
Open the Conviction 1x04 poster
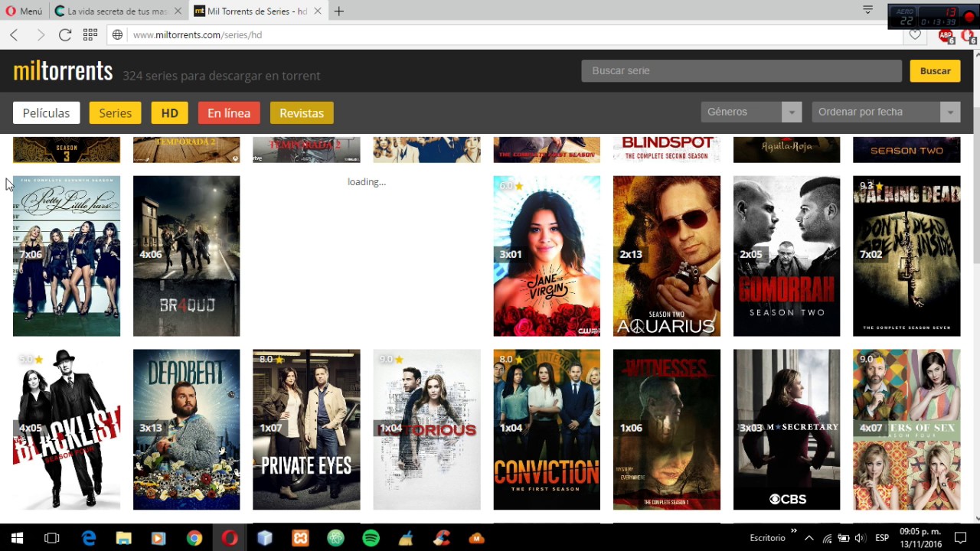click(547, 429)
